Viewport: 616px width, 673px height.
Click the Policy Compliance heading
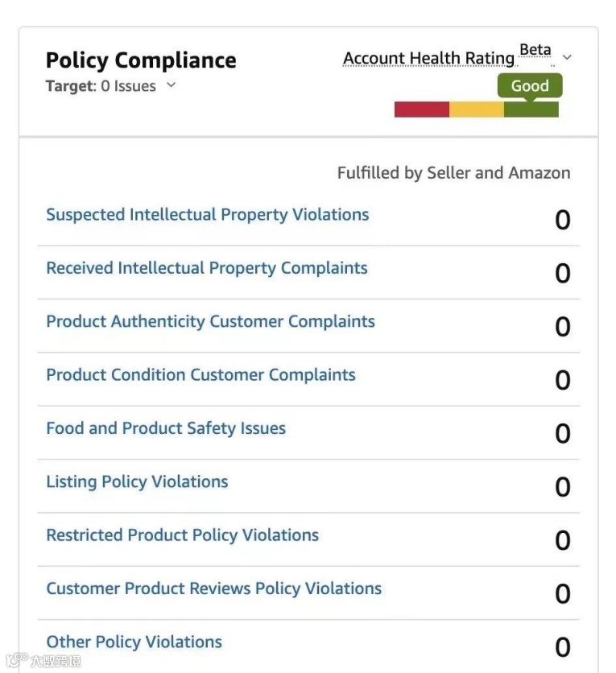point(141,60)
